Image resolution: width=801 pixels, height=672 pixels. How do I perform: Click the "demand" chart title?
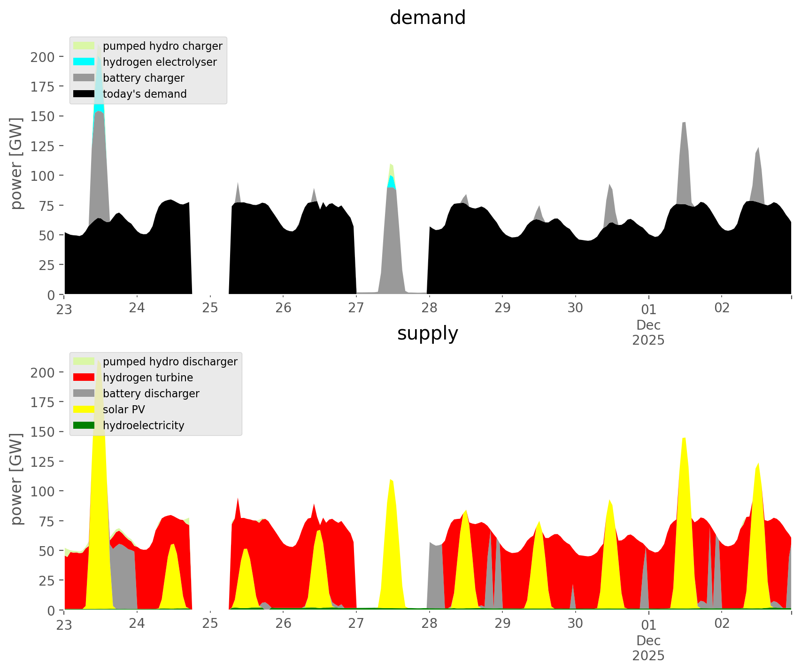(428, 18)
